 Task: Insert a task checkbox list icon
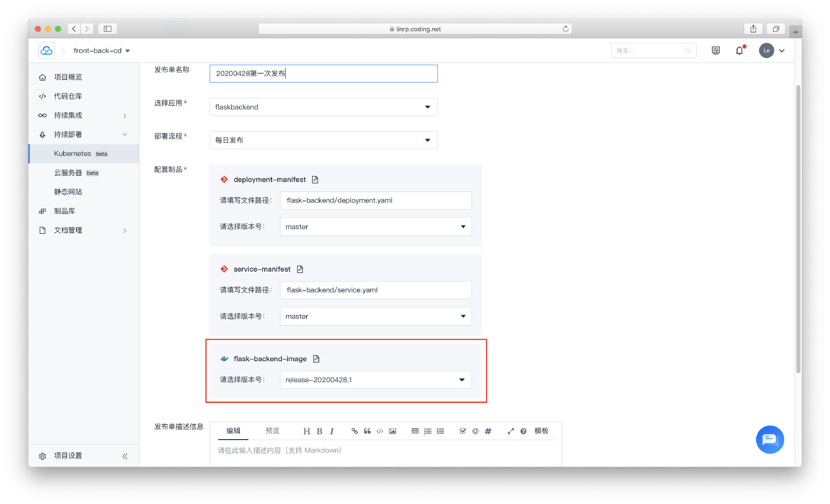click(463, 431)
